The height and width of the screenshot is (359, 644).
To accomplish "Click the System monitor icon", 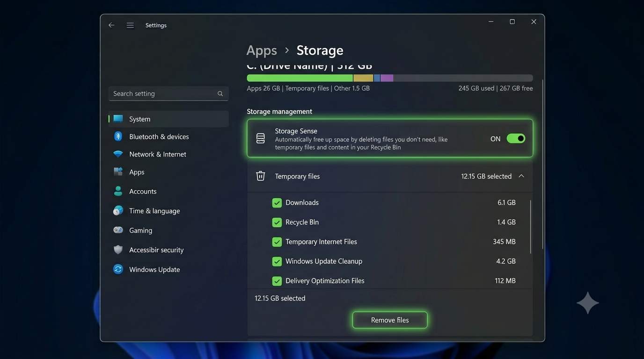I will click(118, 119).
